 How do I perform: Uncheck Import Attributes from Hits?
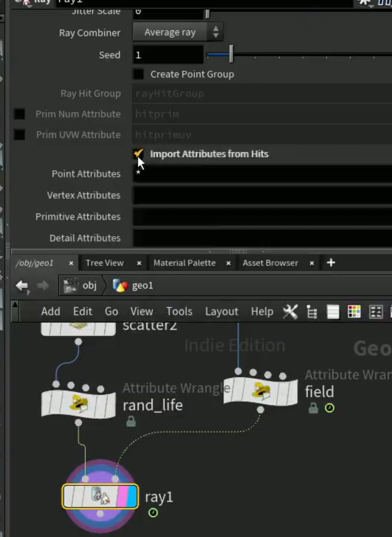(x=138, y=154)
